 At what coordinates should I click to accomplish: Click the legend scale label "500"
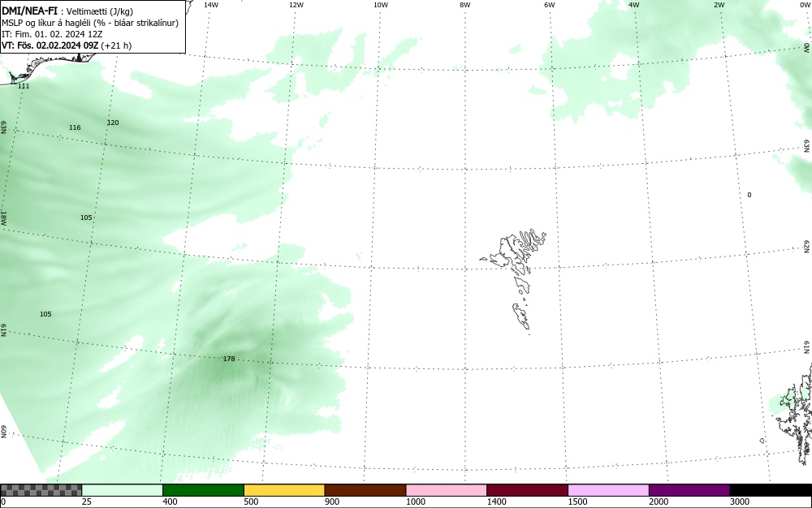251,502
